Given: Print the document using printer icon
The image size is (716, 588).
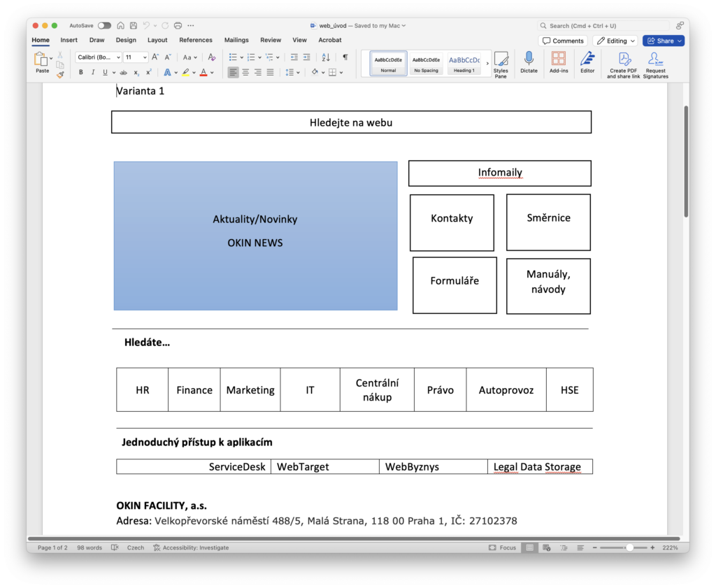Looking at the screenshot, I should pyautogui.click(x=178, y=26).
